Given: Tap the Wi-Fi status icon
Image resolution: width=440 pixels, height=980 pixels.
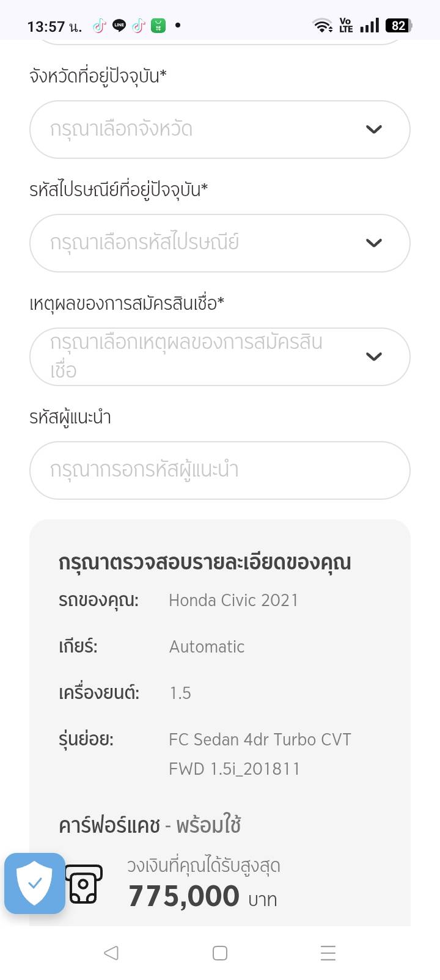Looking at the screenshot, I should pos(322,26).
